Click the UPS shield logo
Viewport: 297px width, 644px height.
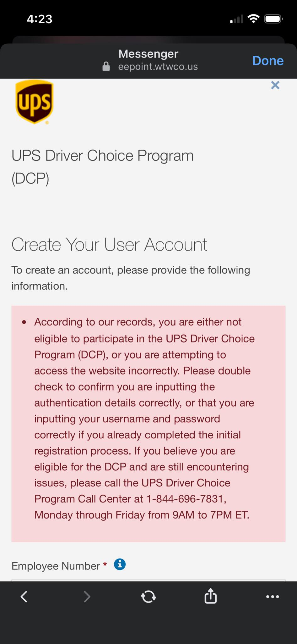pos(34,102)
